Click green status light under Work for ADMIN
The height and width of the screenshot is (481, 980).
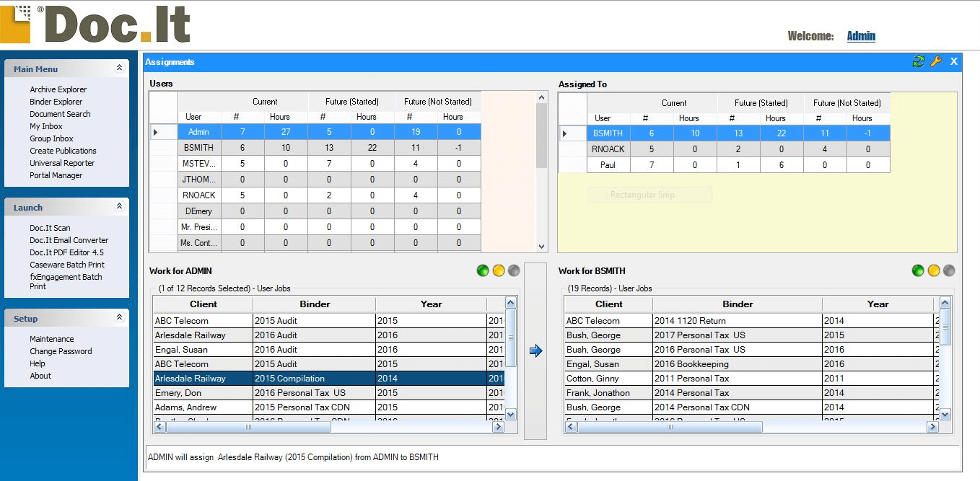coord(483,271)
